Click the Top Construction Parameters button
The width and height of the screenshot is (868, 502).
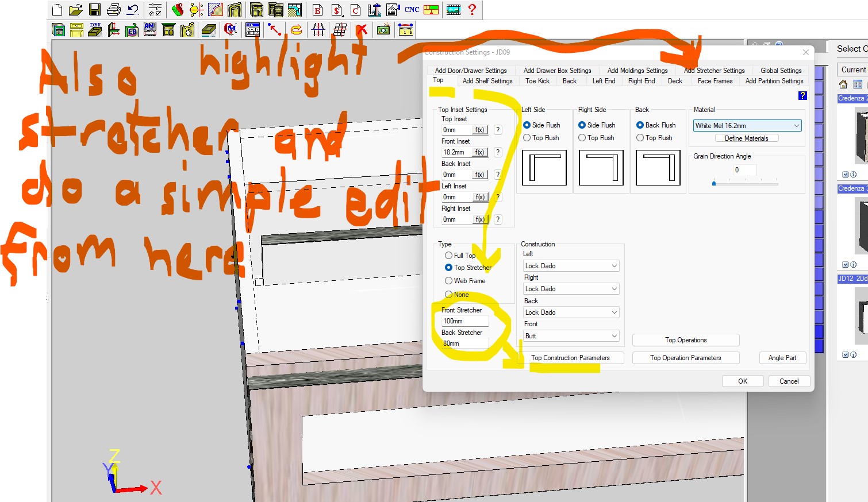pyautogui.click(x=570, y=358)
